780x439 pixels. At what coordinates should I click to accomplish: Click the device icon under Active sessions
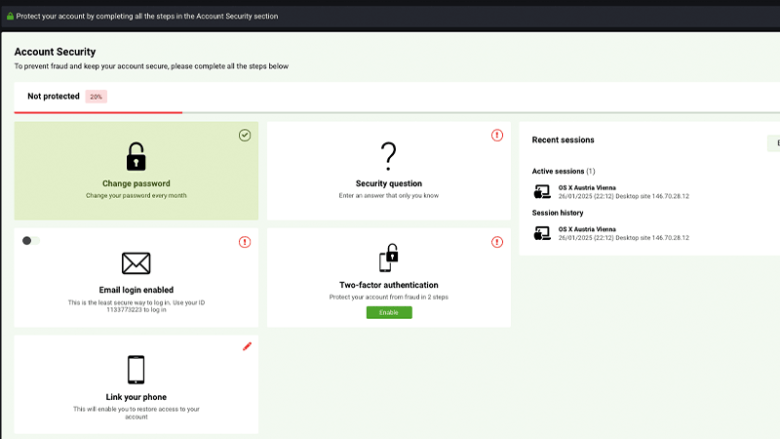542,191
